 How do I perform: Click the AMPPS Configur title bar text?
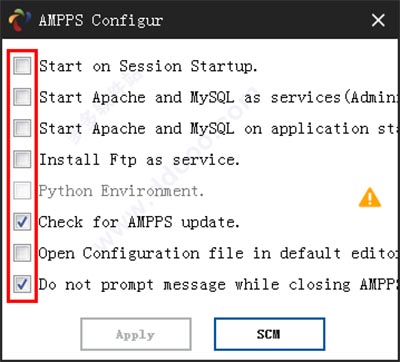101,21
